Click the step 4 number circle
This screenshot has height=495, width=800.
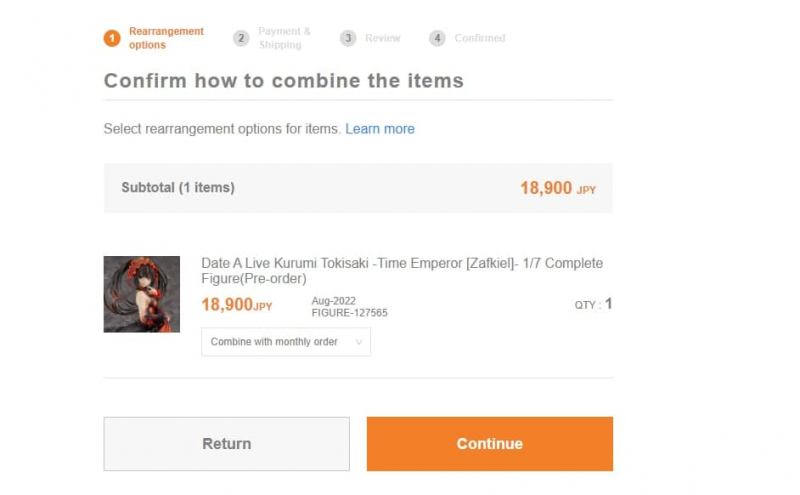(x=437, y=39)
